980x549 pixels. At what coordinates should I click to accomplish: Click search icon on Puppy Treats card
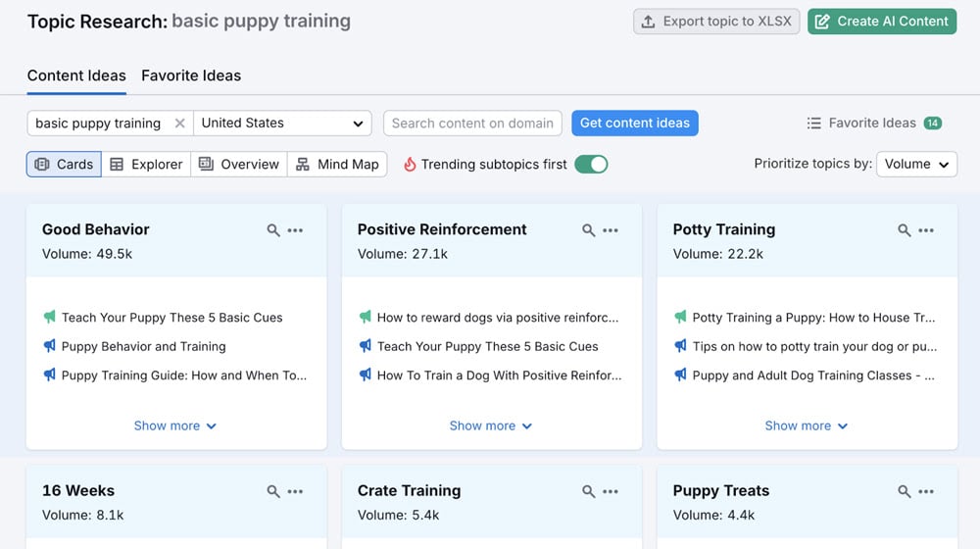pos(905,491)
